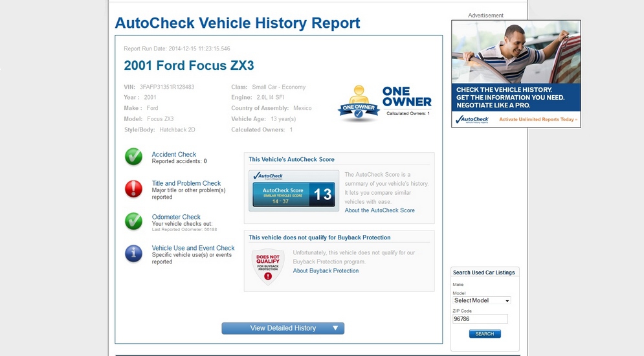Open Vehicle Use and Event Check link
Image resolution: width=644 pixels, height=356 pixels.
click(x=193, y=248)
